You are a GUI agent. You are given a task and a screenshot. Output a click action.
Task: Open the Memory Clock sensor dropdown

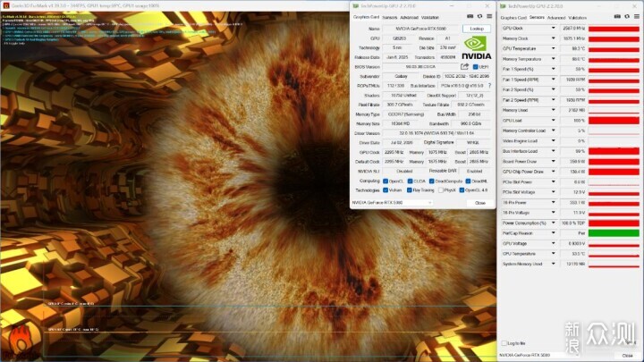[554, 38]
